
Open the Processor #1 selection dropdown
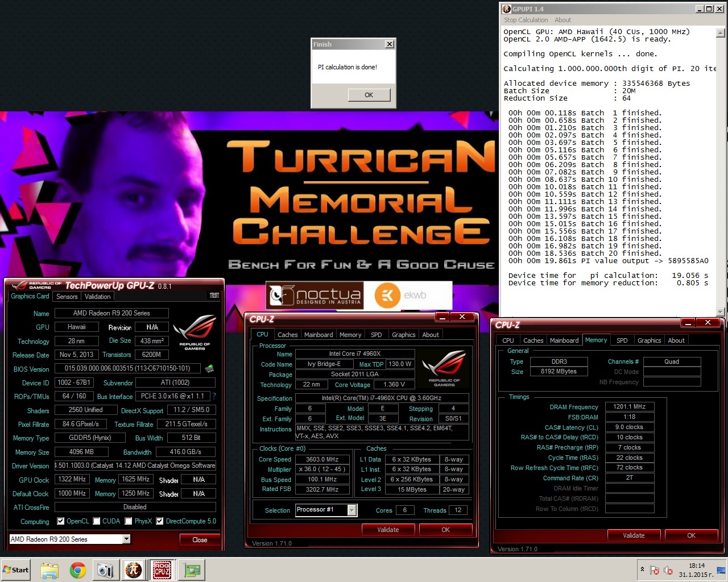point(352,510)
